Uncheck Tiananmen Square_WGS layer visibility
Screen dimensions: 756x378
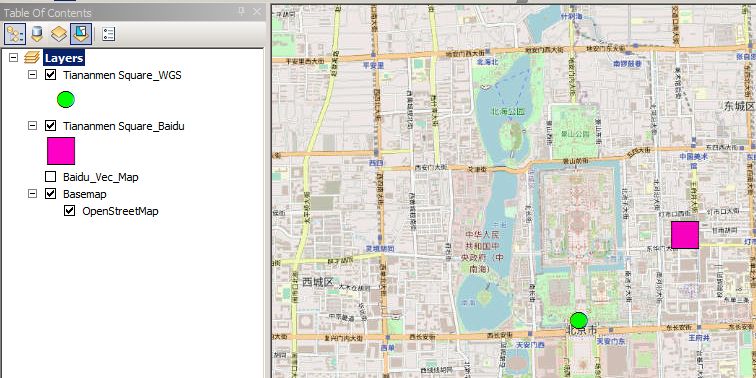(50, 75)
